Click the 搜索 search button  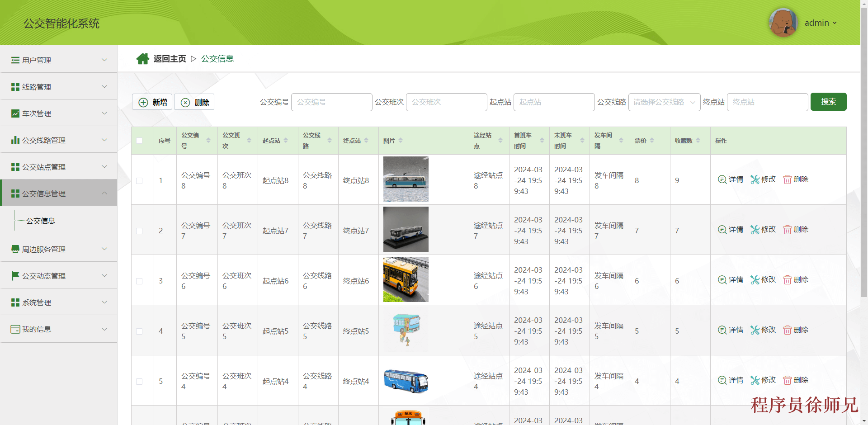click(x=828, y=102)
